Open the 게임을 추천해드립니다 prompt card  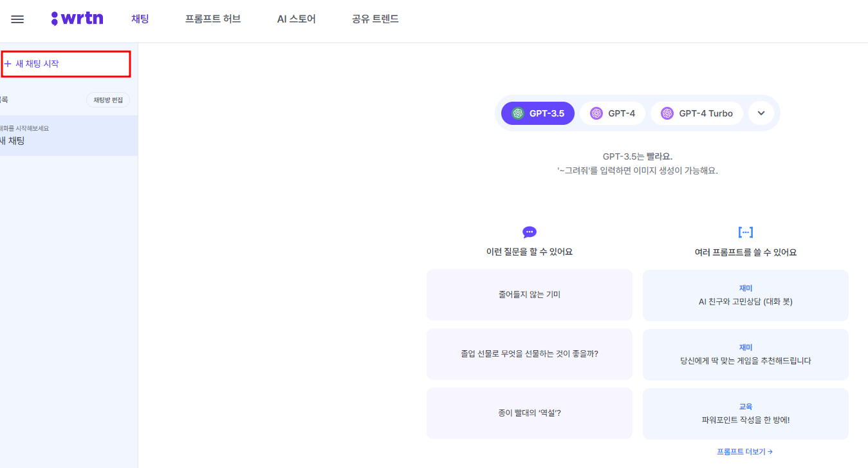pyautogui.click(x=746, y=355)
